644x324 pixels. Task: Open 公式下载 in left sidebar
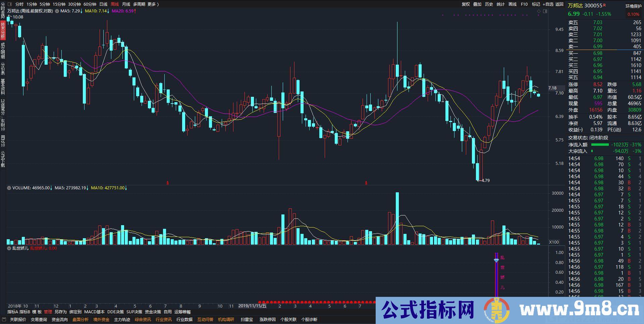pos(3,159)
